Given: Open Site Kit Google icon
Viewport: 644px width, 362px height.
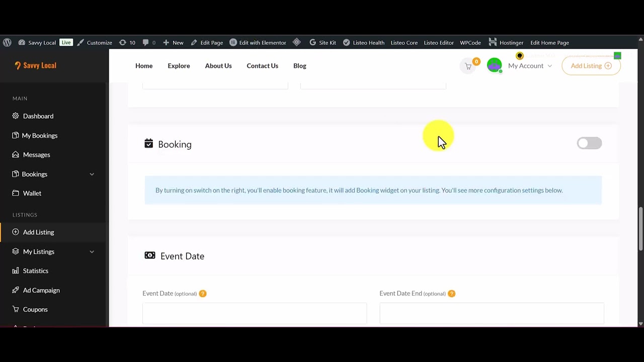Looking at the screenshot, I should pyautogui.click(x=313, y=43).
